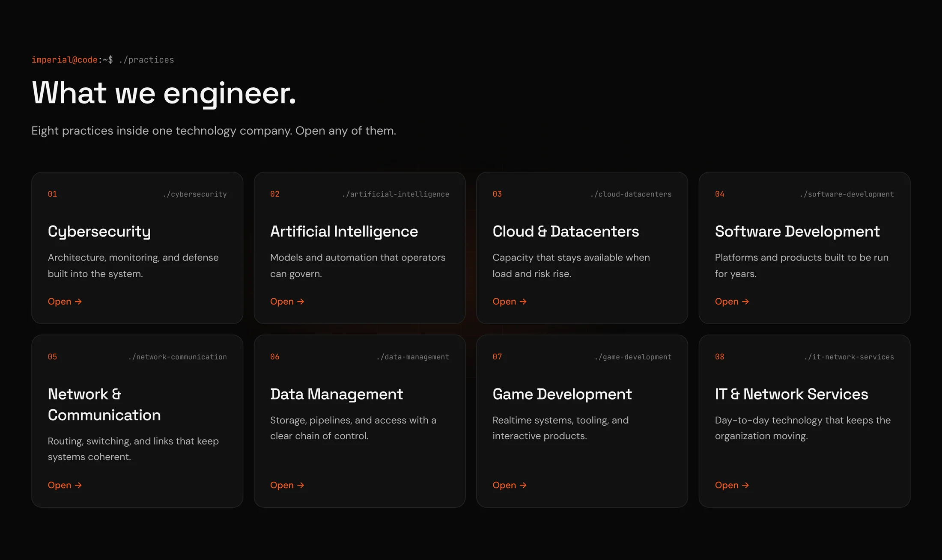Open the Game Development practice link
Viewport: 942px width, 560px height.
point(510,485)
